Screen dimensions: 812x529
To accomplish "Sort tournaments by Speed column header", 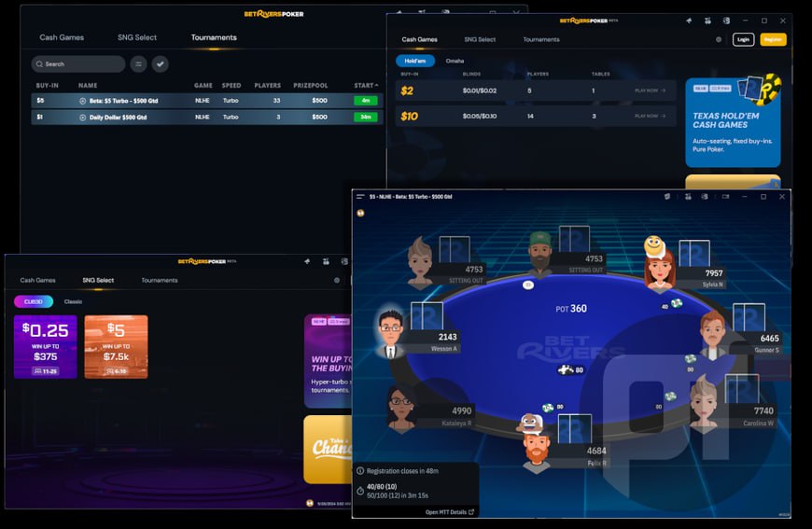I will click(x=231, y=86).
